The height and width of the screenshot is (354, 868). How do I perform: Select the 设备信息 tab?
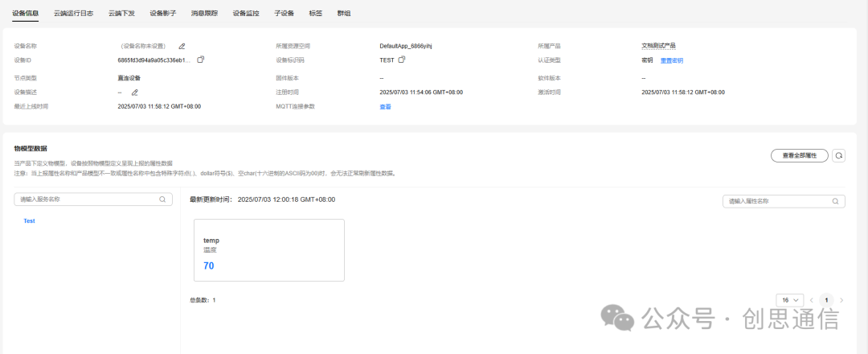pos(26,14)
